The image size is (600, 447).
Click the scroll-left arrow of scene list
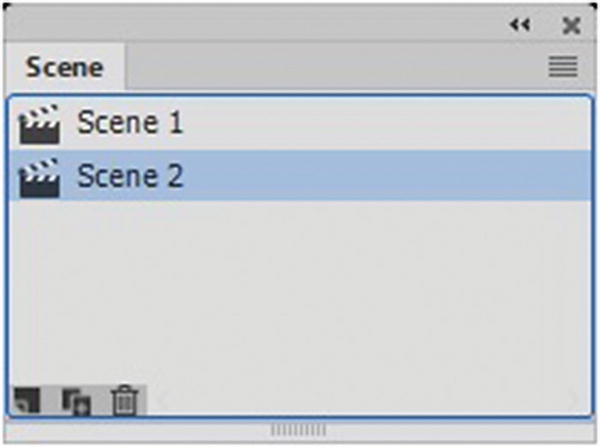(156, 401)
